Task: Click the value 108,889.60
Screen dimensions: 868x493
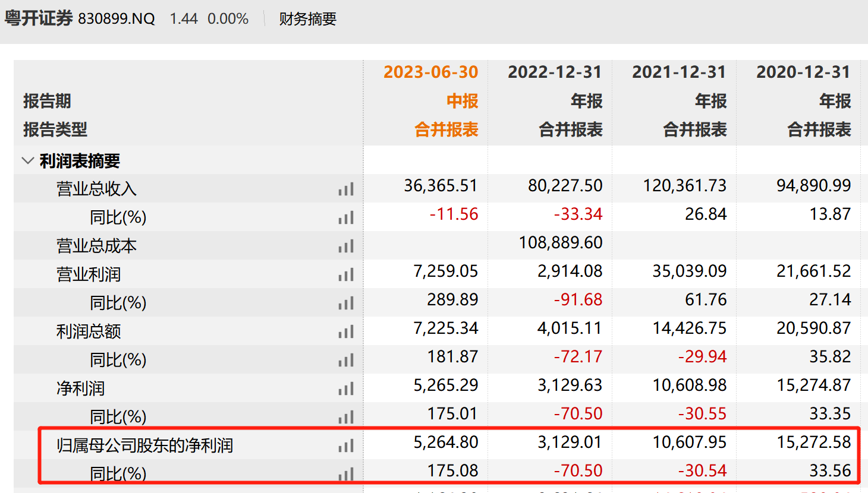Action: (x=561, y=243)
